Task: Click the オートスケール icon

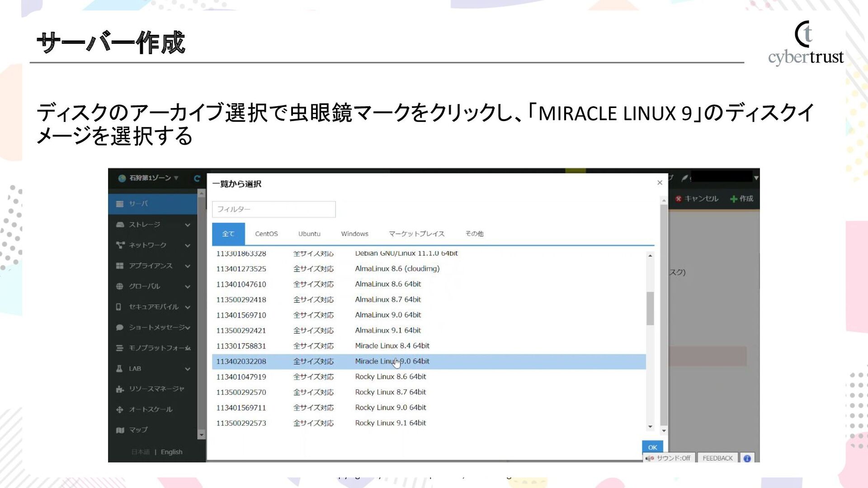Action: 120,409
